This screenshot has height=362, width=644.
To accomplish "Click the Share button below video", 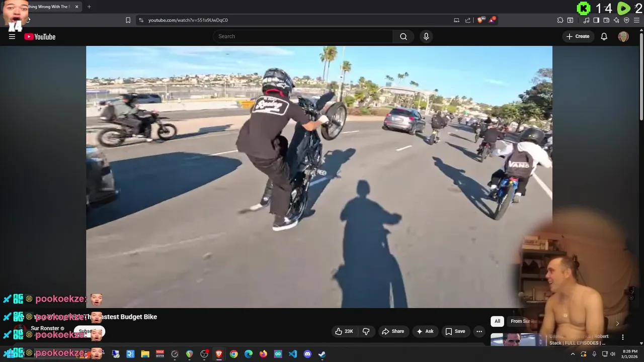I will pos(393,331).
